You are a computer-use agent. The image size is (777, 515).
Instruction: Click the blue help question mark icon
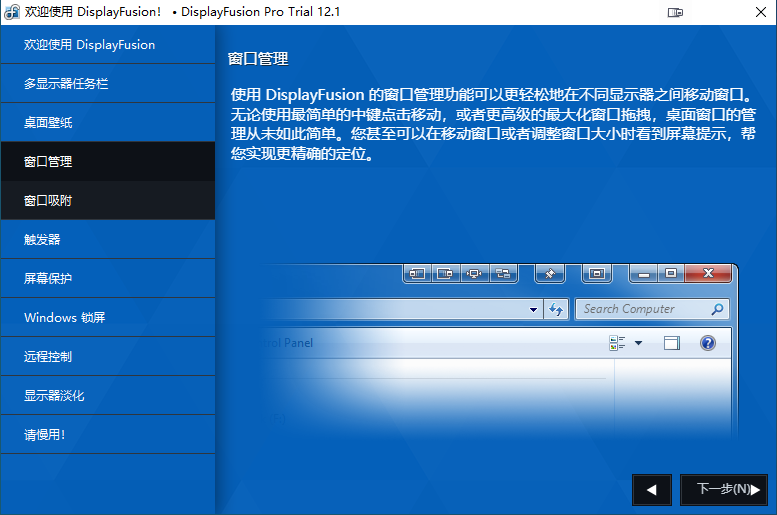click(x=708, y=343)
